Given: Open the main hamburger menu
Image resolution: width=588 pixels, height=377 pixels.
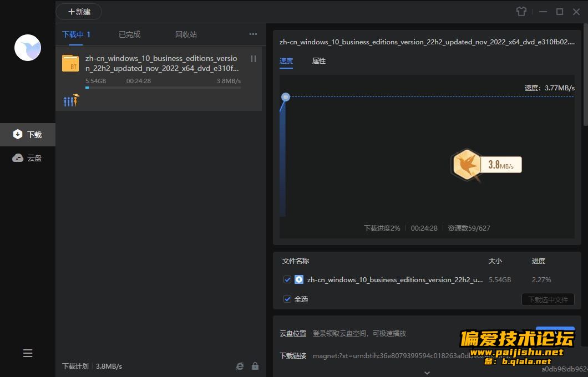Looking at the screenshot, I should click(x=28, y=353).
